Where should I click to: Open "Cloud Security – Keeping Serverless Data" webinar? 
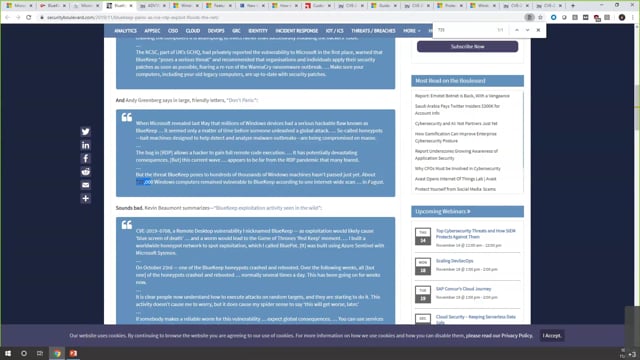476,319
